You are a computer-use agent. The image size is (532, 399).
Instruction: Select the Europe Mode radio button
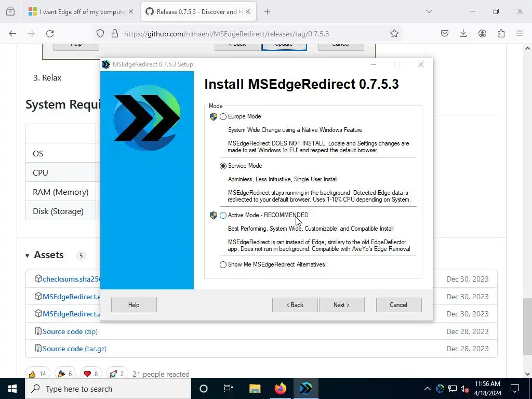(223, 117)
